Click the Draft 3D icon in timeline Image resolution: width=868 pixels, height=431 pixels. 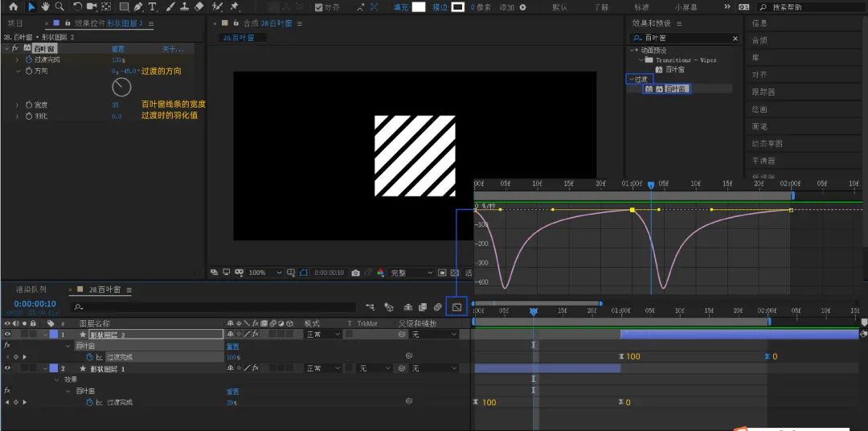(x=389, y=307)
